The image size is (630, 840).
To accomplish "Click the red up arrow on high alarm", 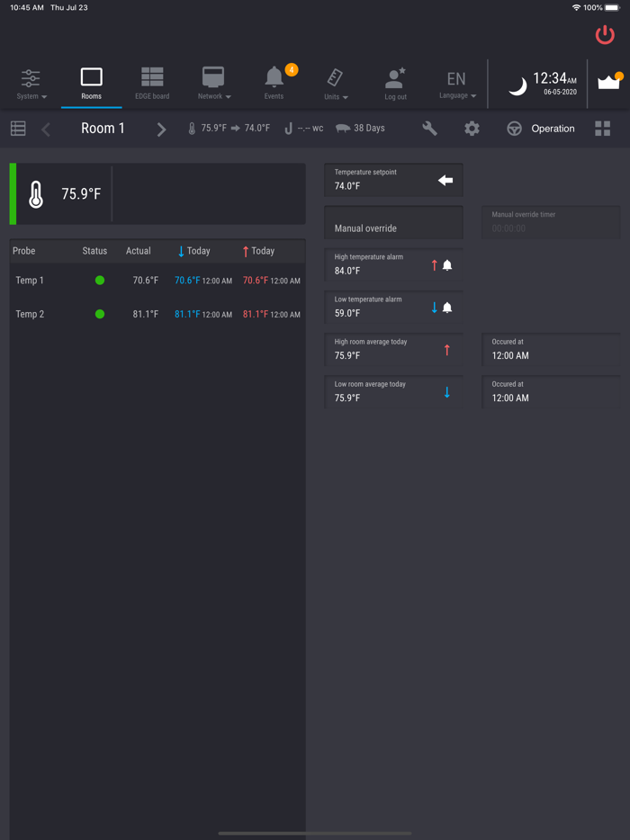I will point(435,264).
